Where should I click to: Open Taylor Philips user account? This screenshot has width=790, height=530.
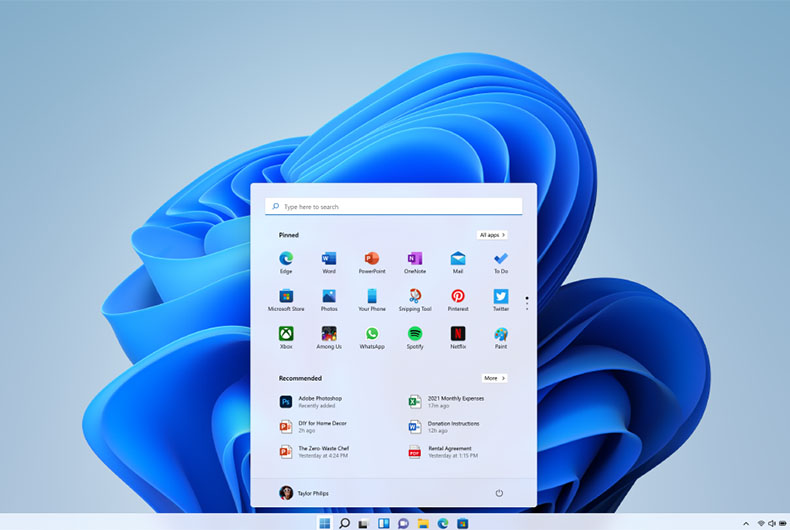pyautogui.click(x=304, y=493)
